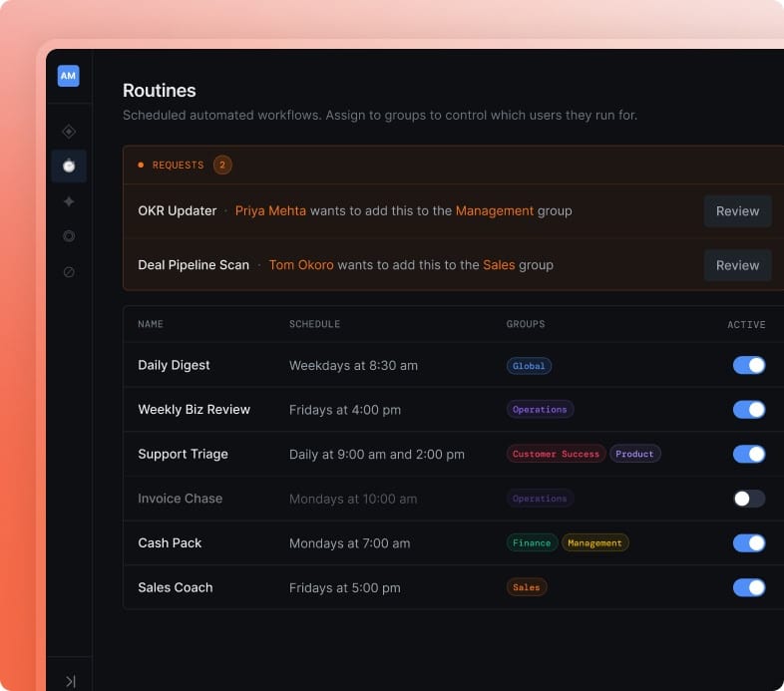
Task: Click schedule Fridays at 5:00 pm
Action: tap(344, 588)
